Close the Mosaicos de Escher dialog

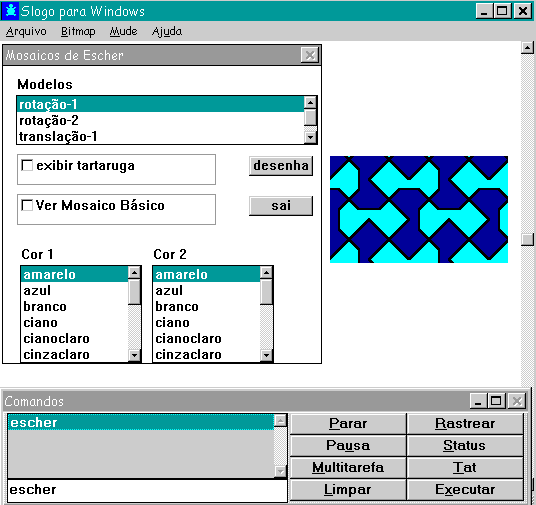(x=310, y=55)
